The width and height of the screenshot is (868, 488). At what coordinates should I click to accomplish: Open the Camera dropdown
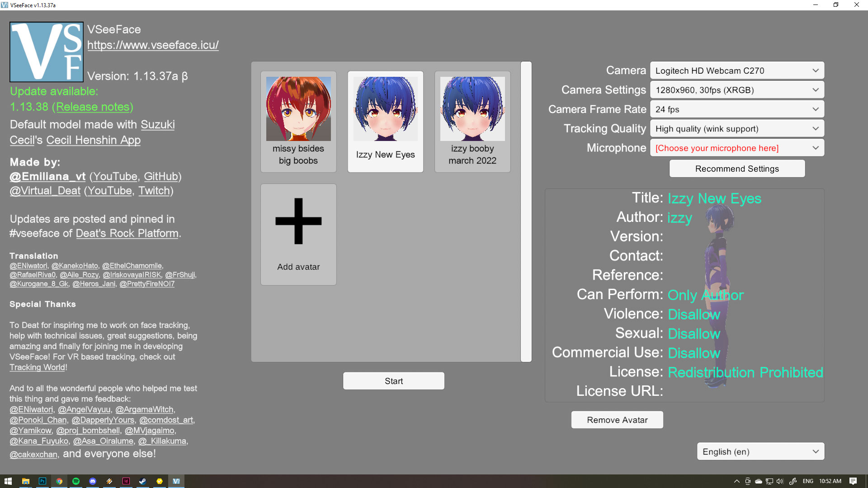point(737,70)
